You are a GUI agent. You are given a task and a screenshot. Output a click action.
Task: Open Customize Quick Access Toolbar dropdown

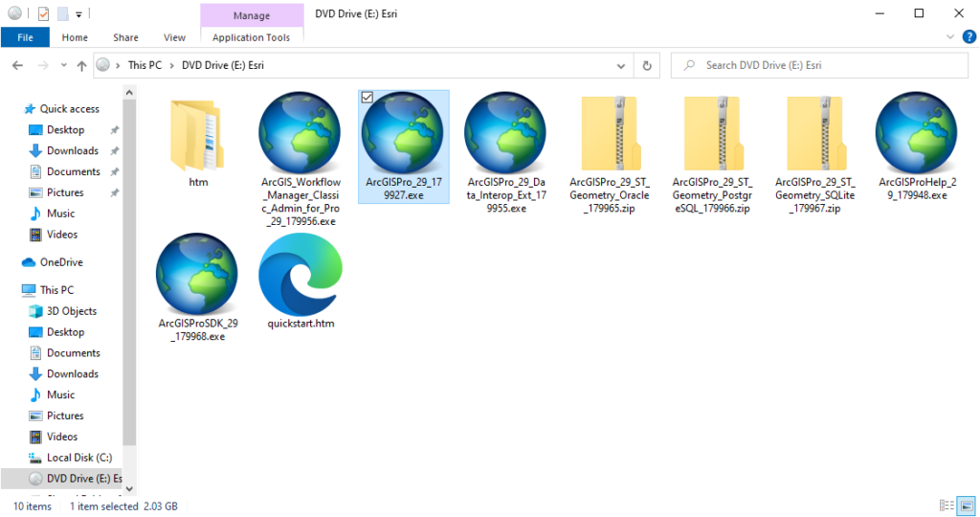pyautogui.click(x=78, y=13)
